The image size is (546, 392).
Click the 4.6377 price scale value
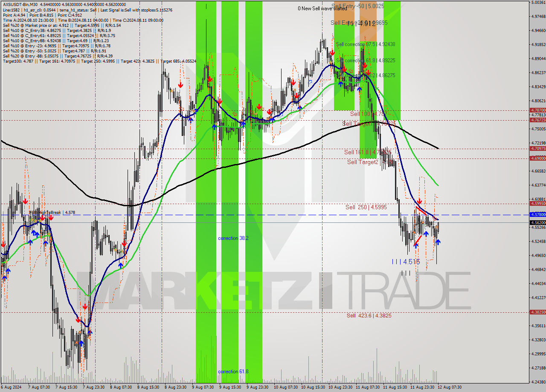click(539, 185)
